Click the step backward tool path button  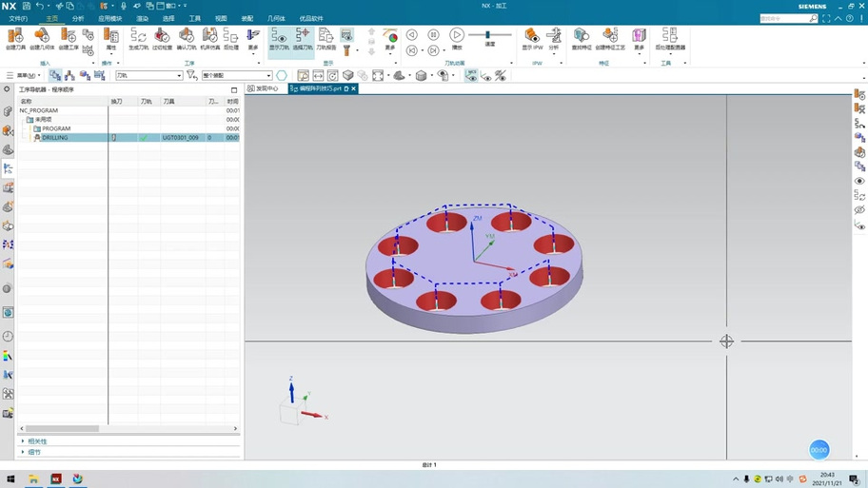coord(412,35)
